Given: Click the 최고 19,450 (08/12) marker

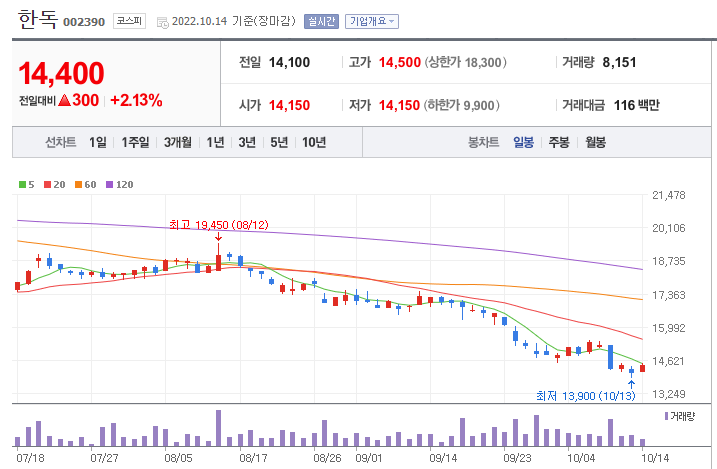Looking at the screenshot, I should point(219,225).
